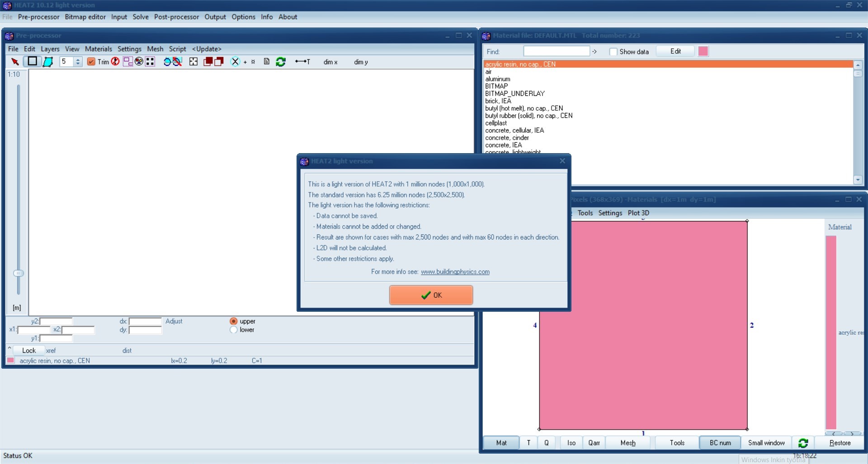Select the upper radio button
The image size is (868, 464).
[234, 321]
